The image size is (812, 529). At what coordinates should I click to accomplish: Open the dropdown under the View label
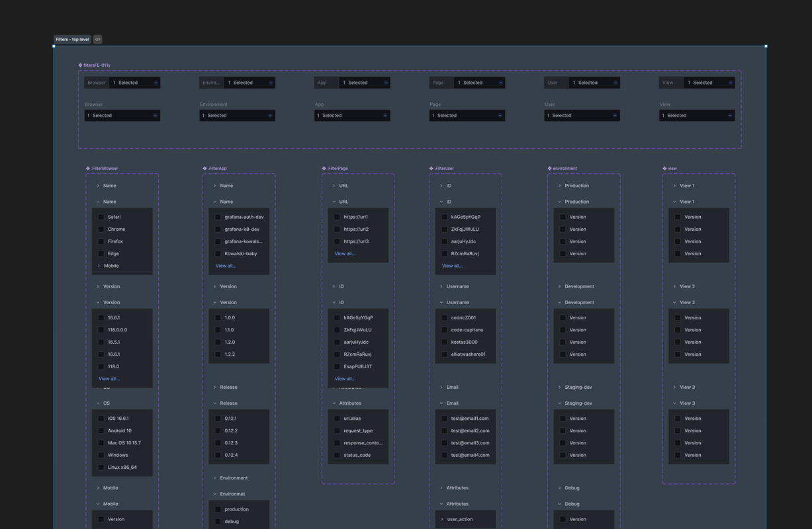[698, 116]
